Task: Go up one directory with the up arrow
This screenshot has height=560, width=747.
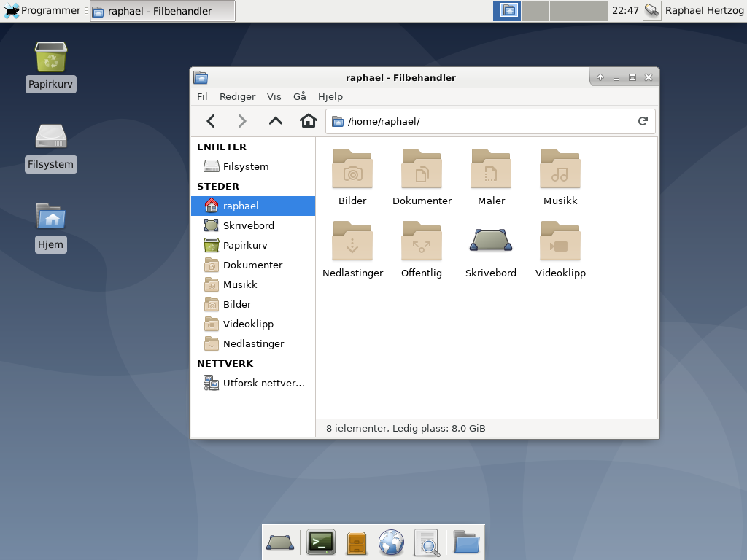Action: (x=275, y=121)
